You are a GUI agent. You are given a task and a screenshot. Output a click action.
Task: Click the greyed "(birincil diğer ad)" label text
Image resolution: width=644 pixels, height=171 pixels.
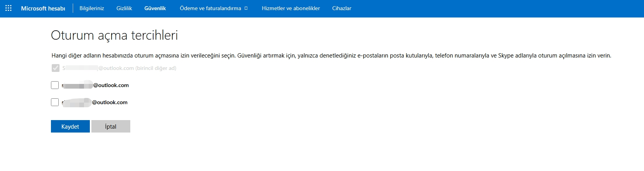point(156,68)
